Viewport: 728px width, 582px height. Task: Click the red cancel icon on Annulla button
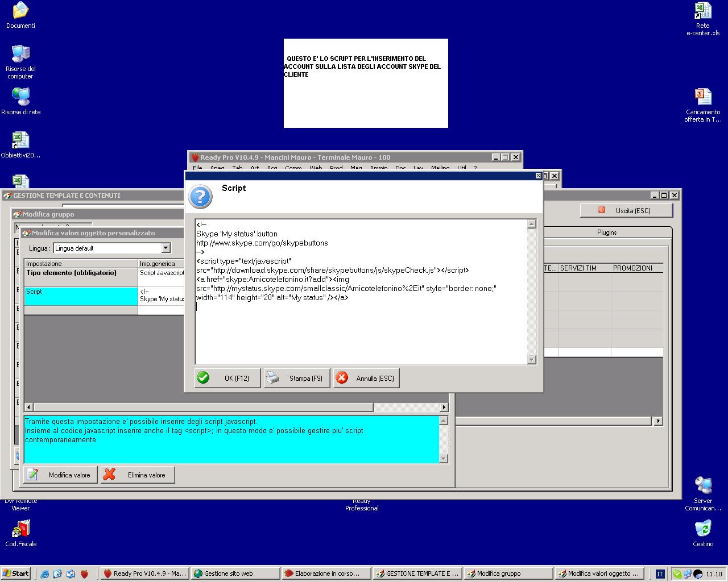coord(342,377)
